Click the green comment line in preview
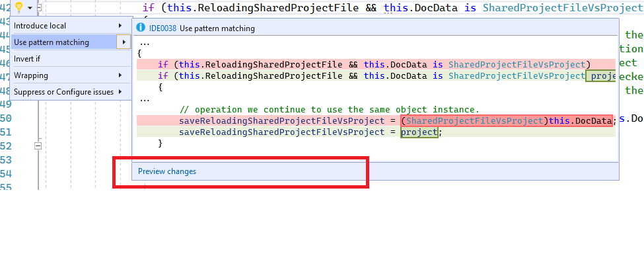The image size is (644, 260). click(330, 110)
